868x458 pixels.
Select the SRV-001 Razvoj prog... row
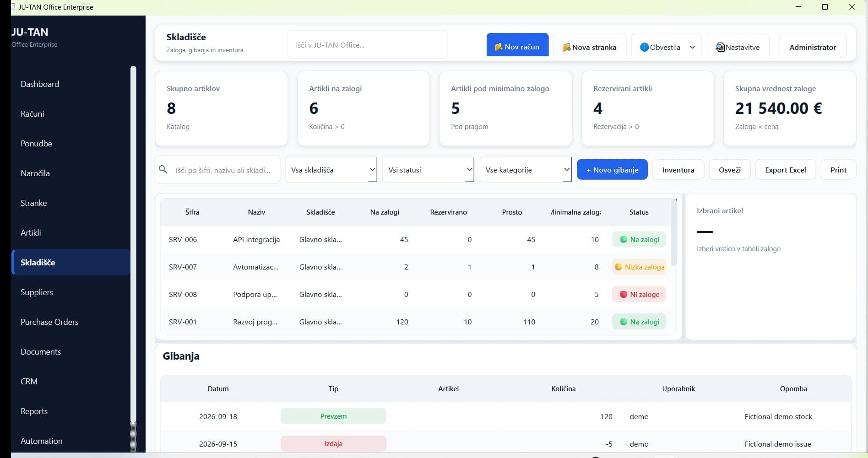(x=416, y=322)
